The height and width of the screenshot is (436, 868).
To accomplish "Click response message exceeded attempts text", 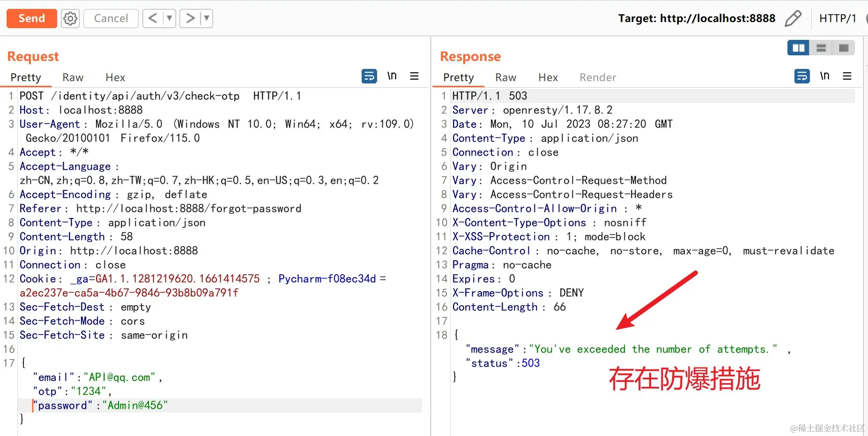I will (653, 349).
